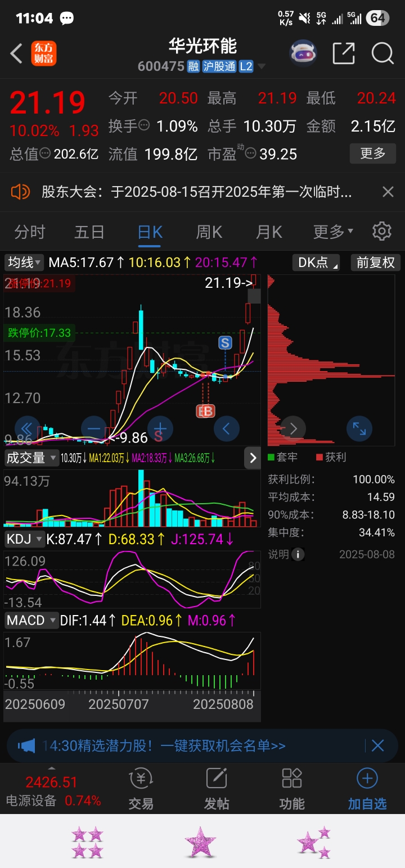
Task: Tap the 融 margin tag
Action: click(193, 66)
